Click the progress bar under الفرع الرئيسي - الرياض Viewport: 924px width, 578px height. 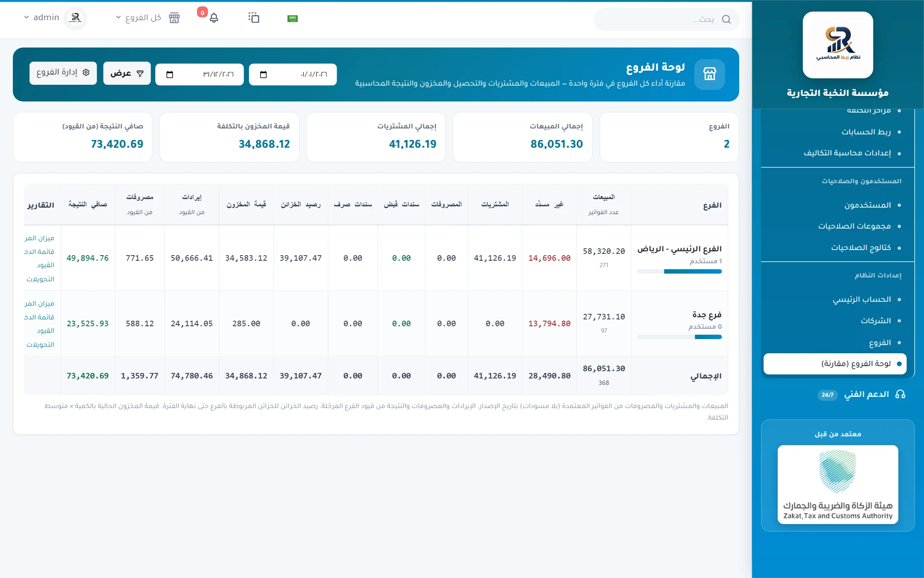[x=679, y=271]
